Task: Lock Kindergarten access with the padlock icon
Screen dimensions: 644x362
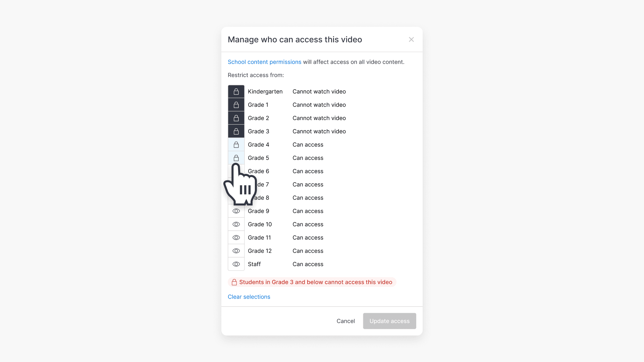Action: point(236,91)
